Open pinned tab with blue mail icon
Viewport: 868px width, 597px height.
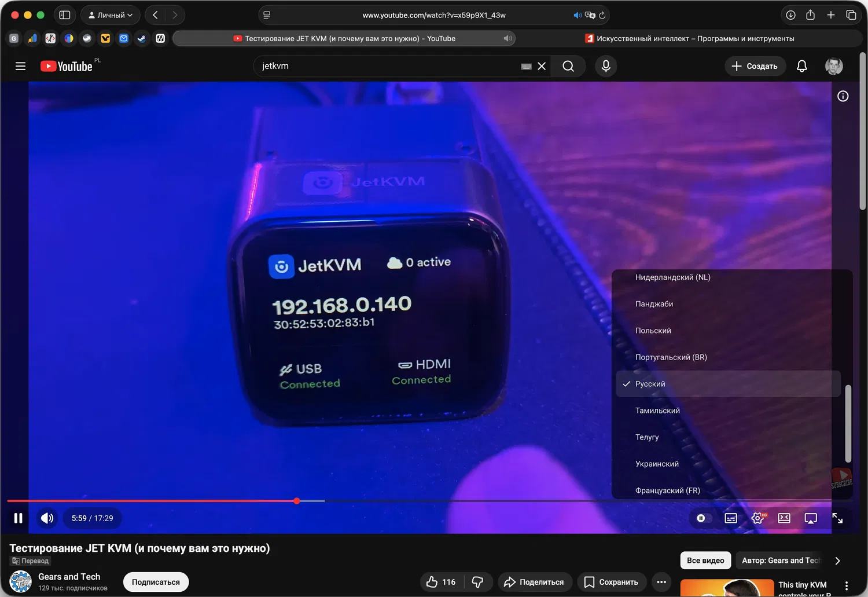coord(124,39)
